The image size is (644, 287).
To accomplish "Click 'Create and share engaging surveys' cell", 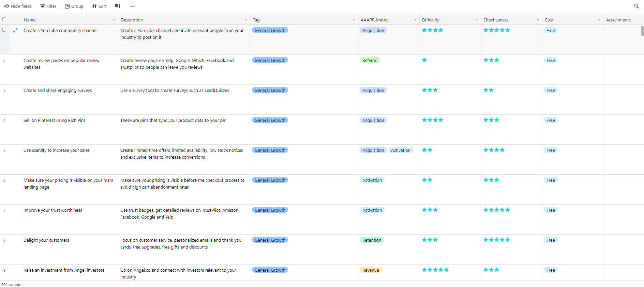I will pos(64,100).
